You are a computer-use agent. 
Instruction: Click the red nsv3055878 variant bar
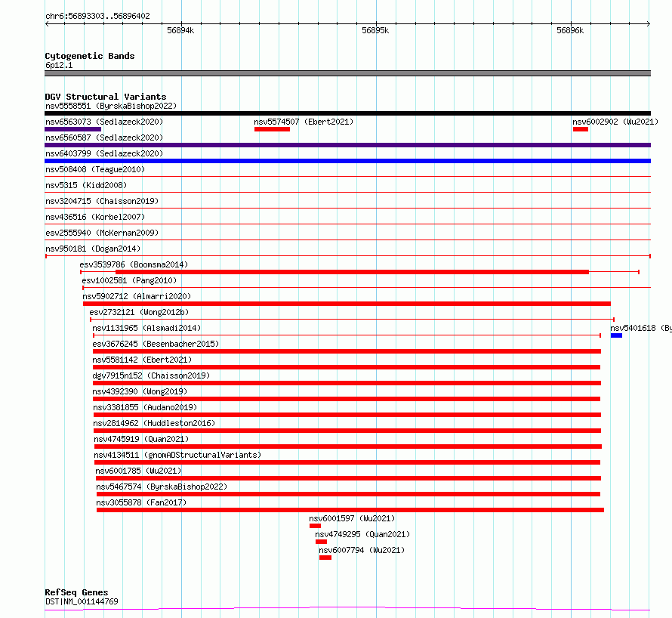[350, 510]
